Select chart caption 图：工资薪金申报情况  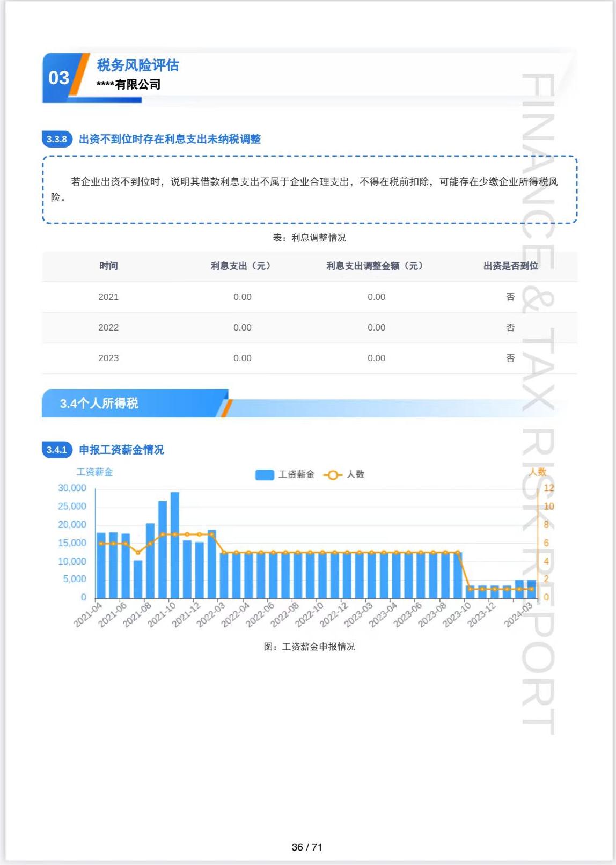(310, 647)
